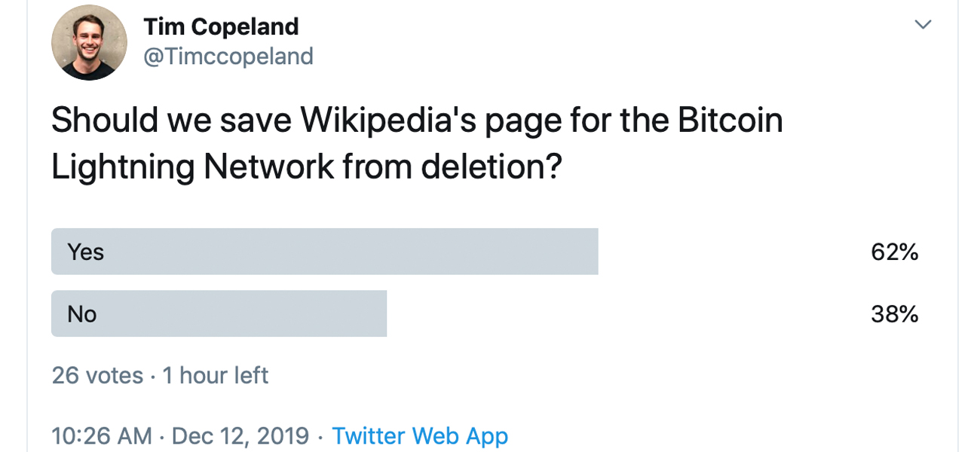Open the Tim Copeland display name
This screenshot has width=980, height=452.
(221, 27)
